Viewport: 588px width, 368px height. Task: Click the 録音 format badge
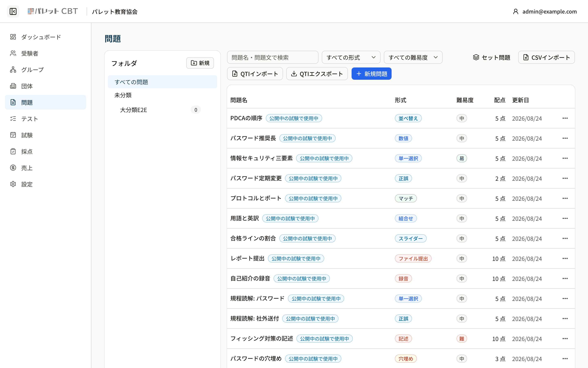pyautogui.click(x=403, y=278)
